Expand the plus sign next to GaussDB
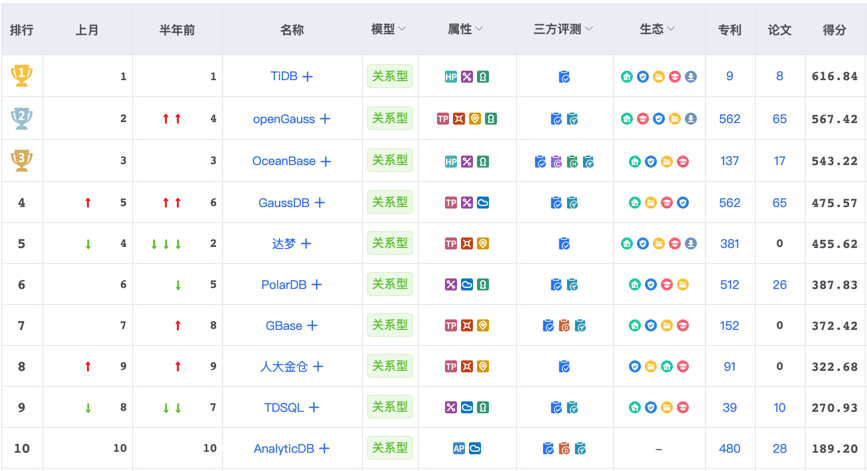 point(320,203)
